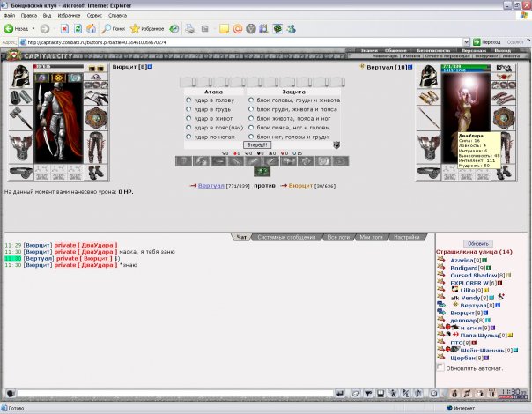Select attack 'удар в живот'
532x414 pixels.
[188, 118]
